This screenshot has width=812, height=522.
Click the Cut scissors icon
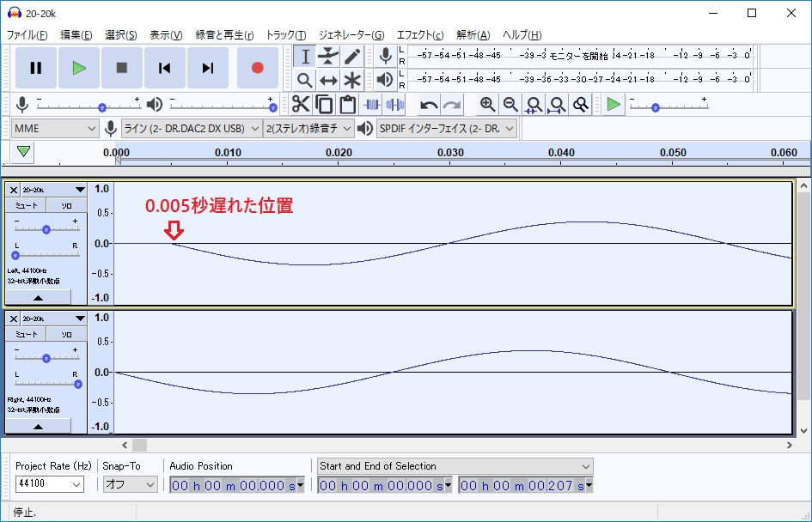click(x=301, y=105)
